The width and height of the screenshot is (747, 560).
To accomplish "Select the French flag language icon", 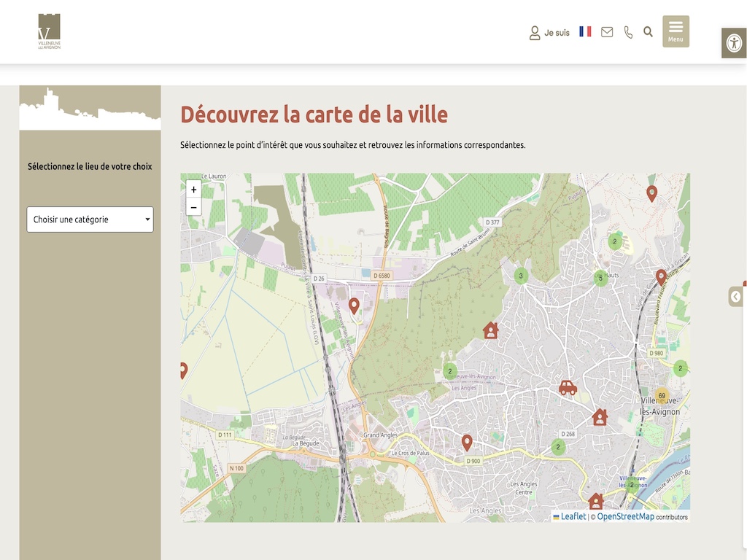I will point(585,31).
